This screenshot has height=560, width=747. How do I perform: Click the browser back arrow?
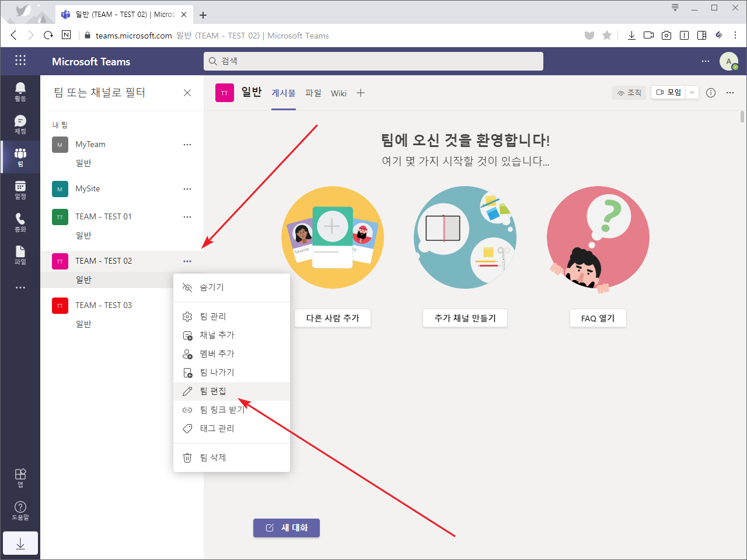(13, 35)
